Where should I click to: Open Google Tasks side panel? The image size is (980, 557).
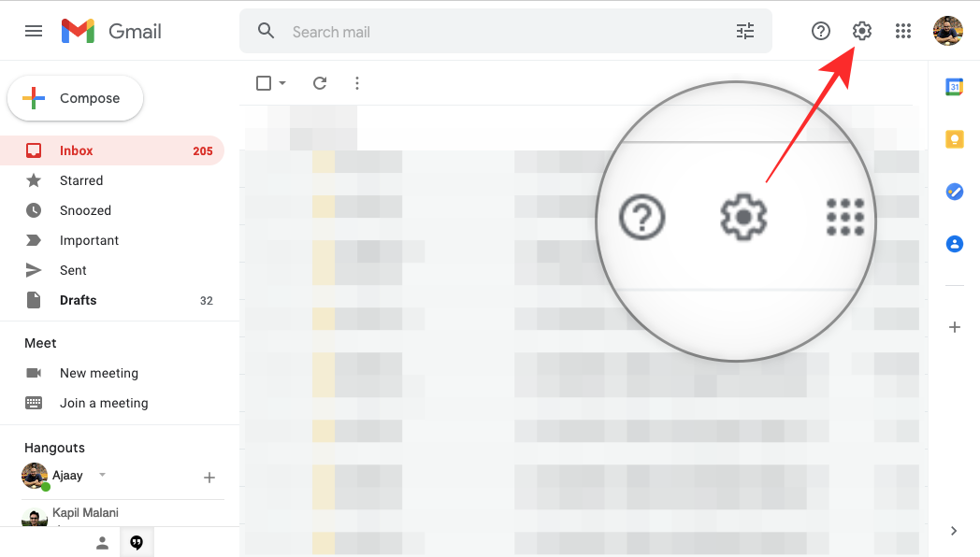pos(955,191)
